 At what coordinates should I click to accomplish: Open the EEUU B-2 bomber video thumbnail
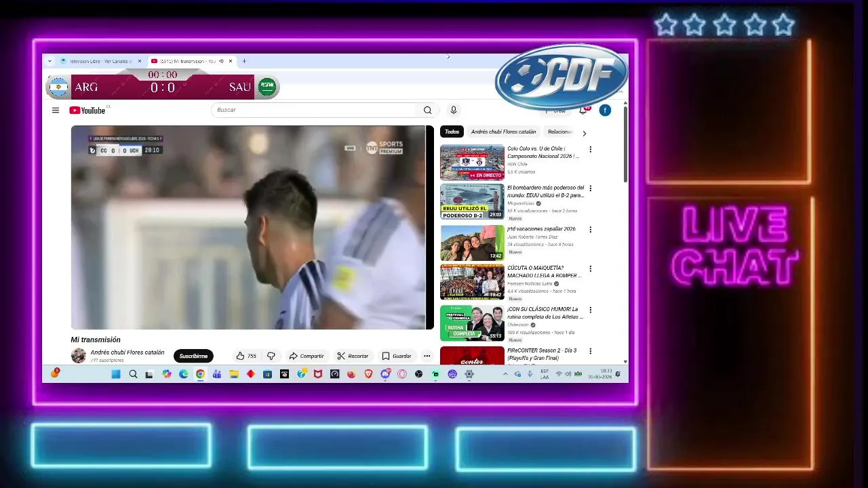(x=472, y=202)
